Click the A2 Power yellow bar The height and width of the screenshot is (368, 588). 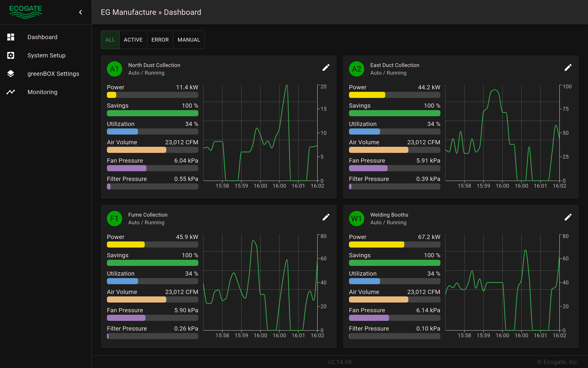pos(395,95)
